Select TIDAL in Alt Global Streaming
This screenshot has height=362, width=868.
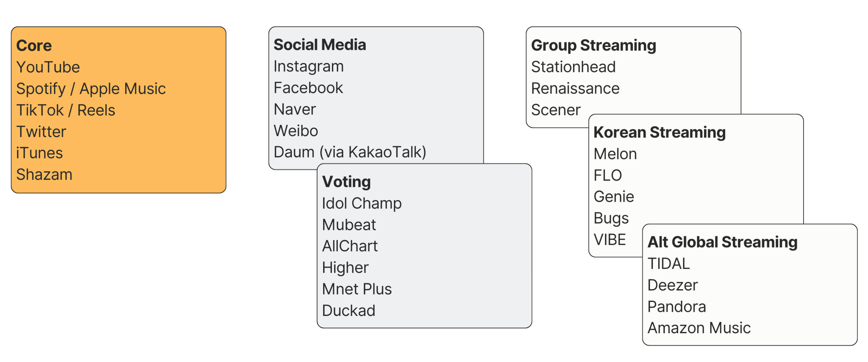point(668,264)
